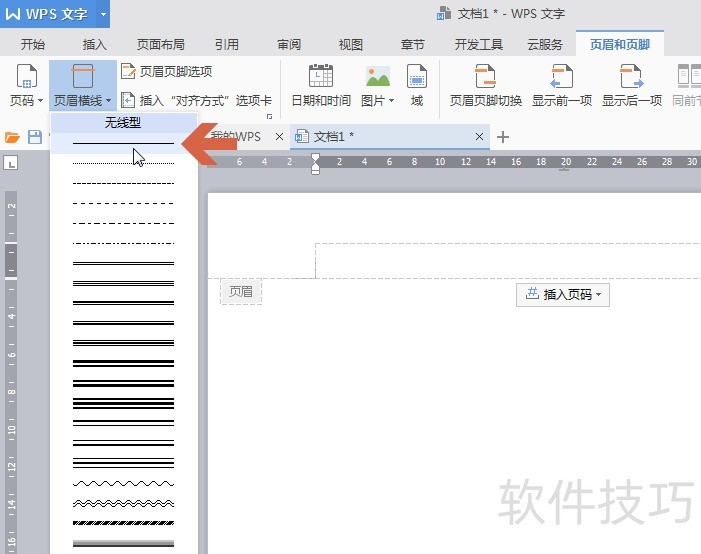Click inside the header editing area
This screenshot has width=701, height=554.
click(x=507, y=261)
